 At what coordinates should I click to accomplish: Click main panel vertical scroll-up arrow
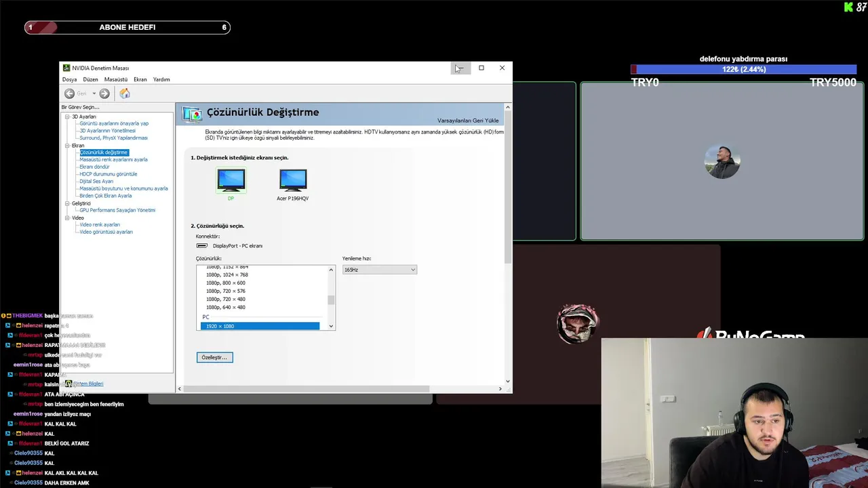507,107
